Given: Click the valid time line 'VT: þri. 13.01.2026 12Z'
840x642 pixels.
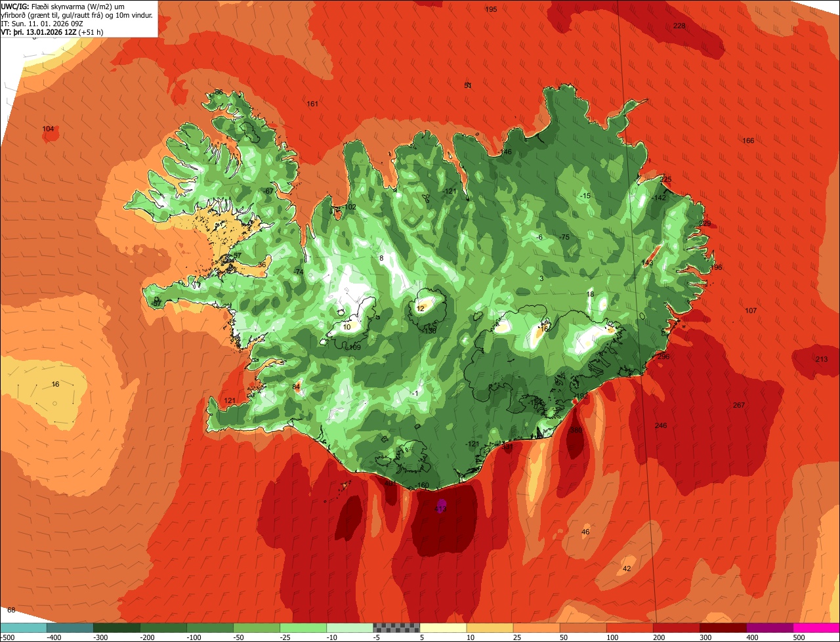Looking at the screenshot, I should click(x=39, y=32).
